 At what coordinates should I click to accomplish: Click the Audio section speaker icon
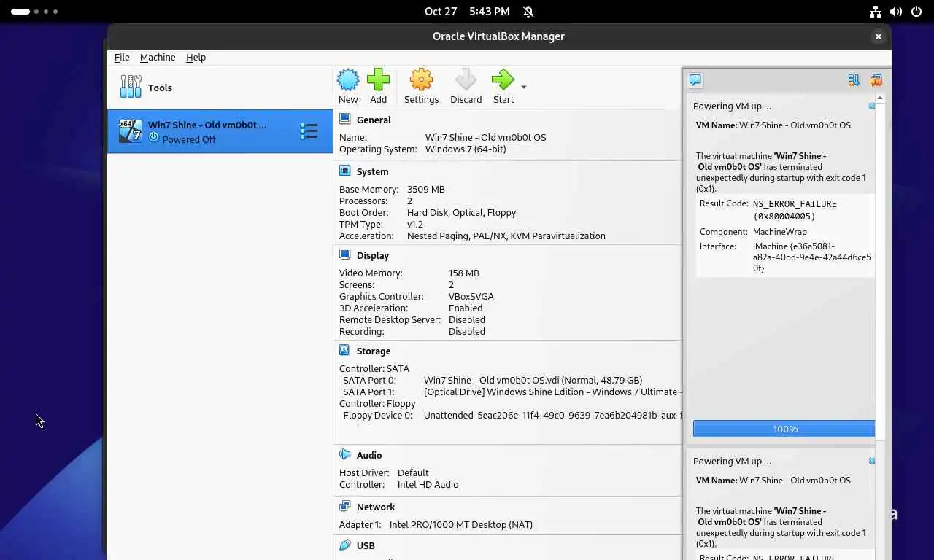tap(344, 454)
